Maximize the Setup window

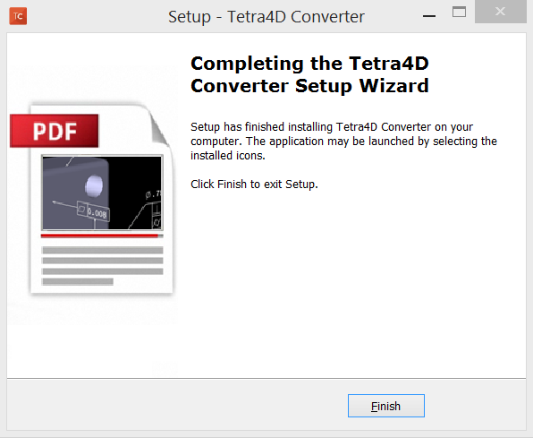(x=459, y=12)
